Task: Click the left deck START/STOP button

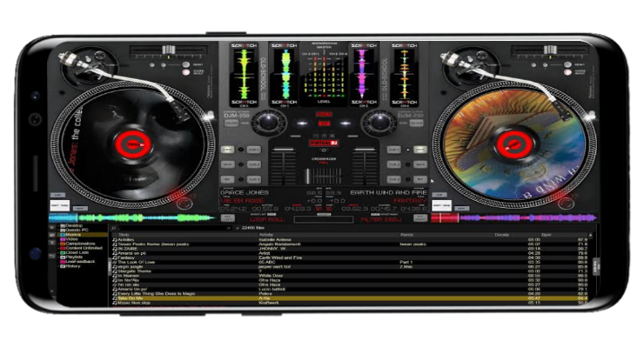Action: click(x=60, y=205)
